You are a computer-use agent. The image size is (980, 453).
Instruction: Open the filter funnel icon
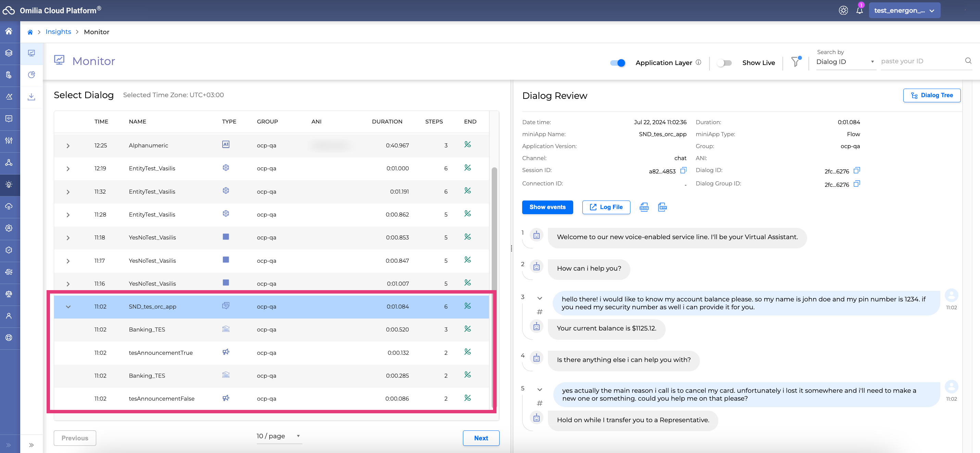795,62
